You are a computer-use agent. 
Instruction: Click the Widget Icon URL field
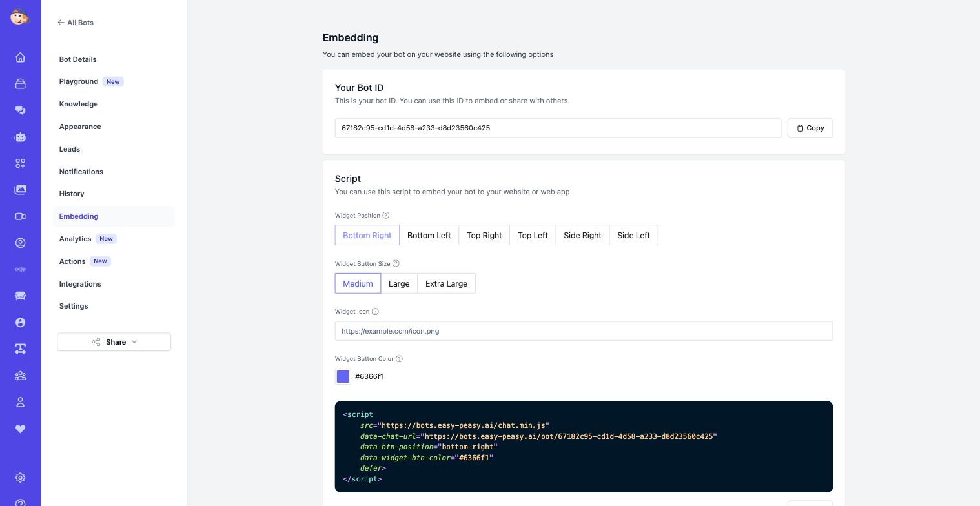(x=584, y=331)
